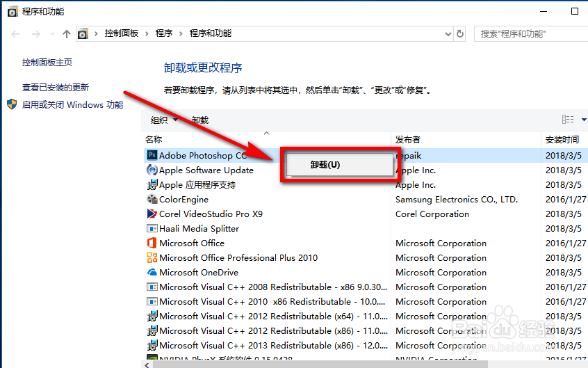
Task: Click the Visual C++ 2012 (x64) icon
Action: click(152, 317)
